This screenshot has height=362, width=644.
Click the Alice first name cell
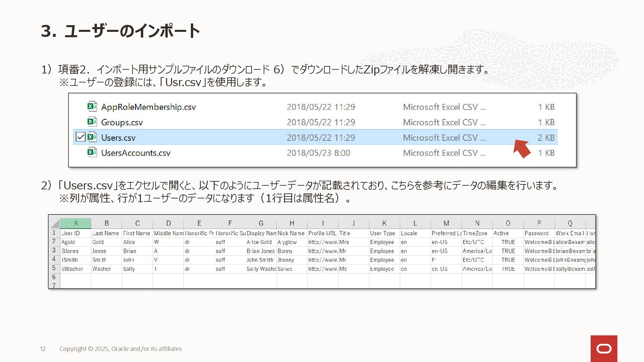(137, 242)
